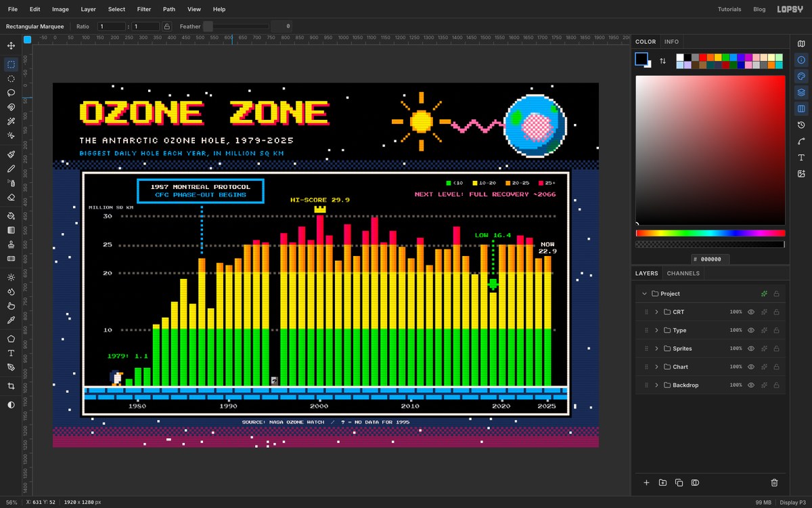
Task: Click the first Ratio input field
Action: click(112, 26)
